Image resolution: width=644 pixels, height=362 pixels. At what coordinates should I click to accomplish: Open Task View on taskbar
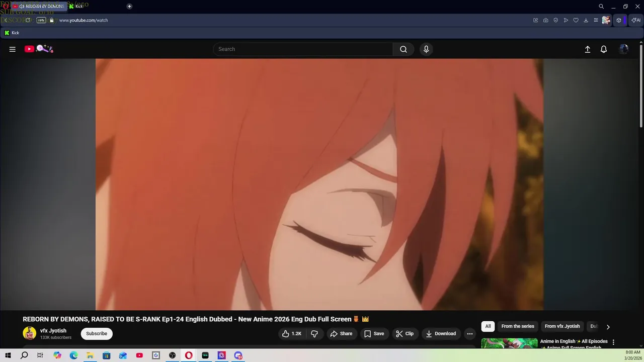click(x=40, y=355)
